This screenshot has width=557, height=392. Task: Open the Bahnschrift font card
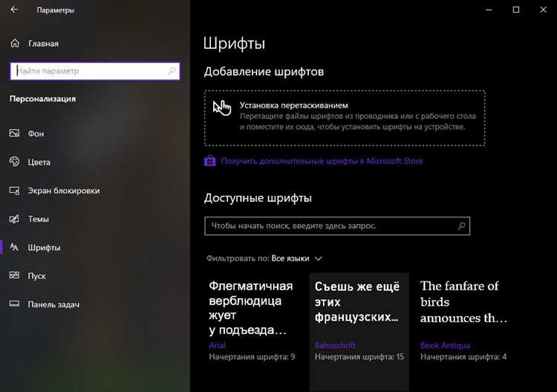point(359,330)
